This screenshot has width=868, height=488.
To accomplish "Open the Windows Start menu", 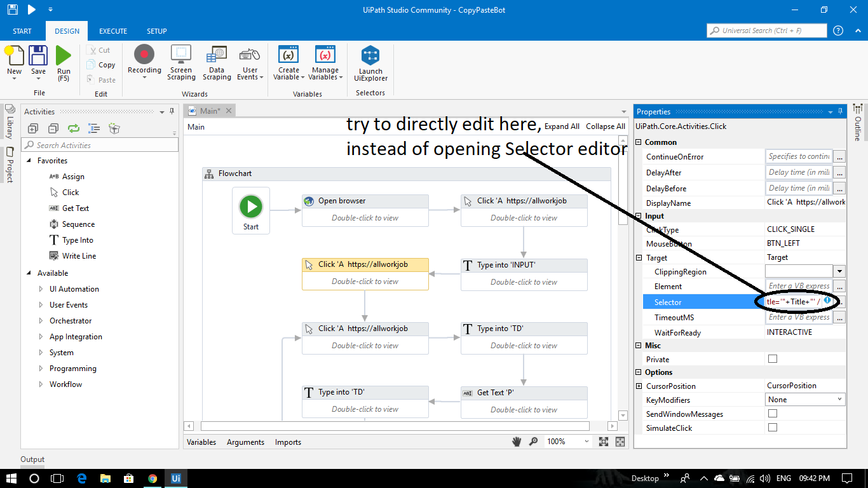I will click(x=11, y=478).
